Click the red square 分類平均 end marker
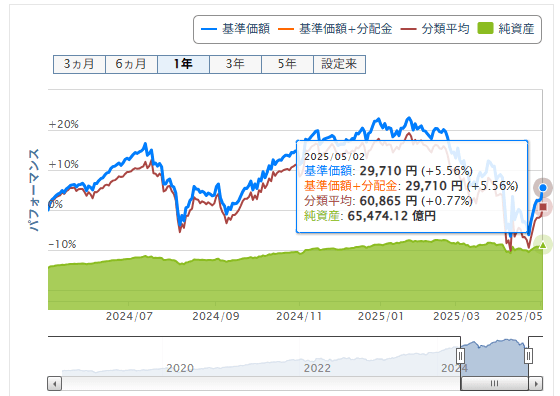Viewport: 560px width, 396px height. point(543,207)
